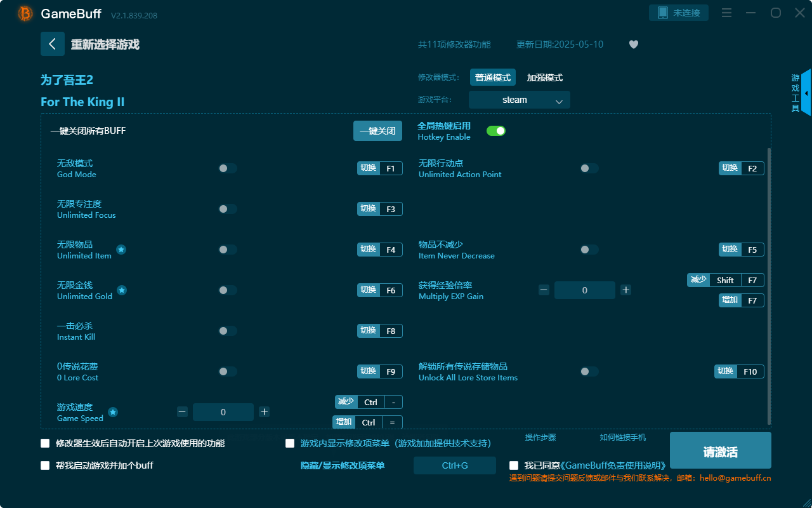Switch to 加强模式 mode
Viewport: 812px width, 508px height.
(x=544, y=77)
